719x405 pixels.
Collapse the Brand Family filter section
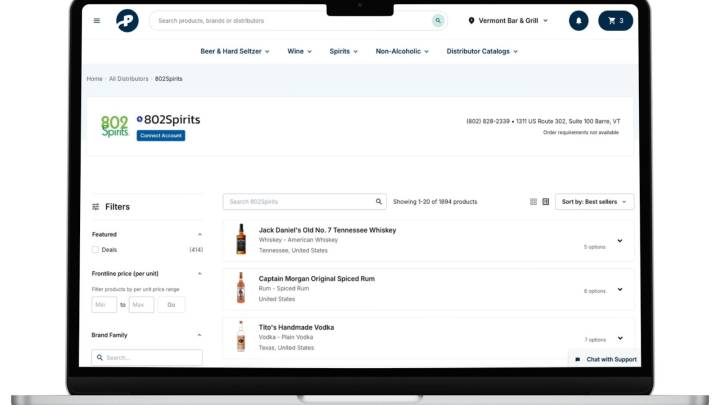pyautogui.click(x=199, y=335)
